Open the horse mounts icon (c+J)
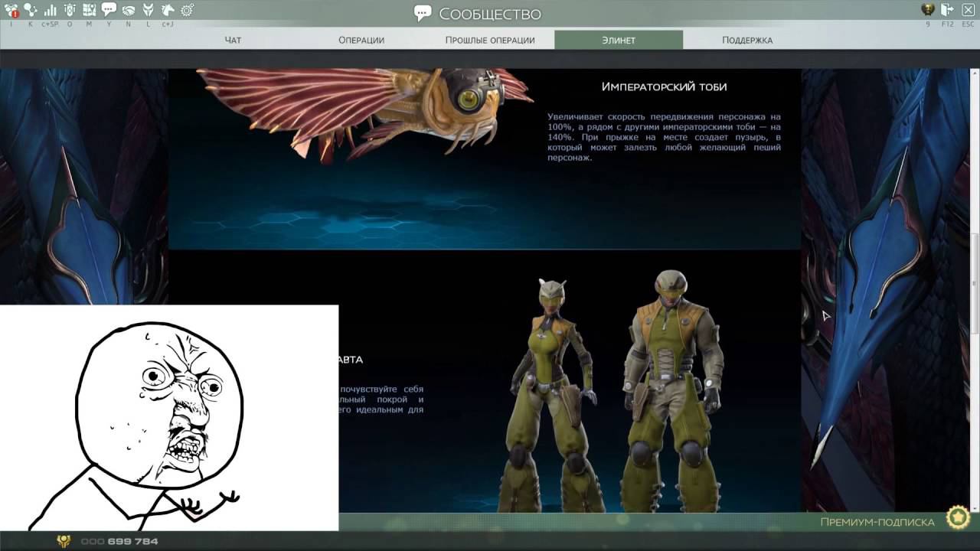The image size is (980, 551). pos(168,10)
